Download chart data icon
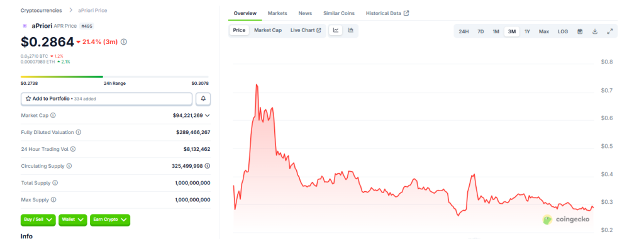Screen dimensions: 644x239 coord(595,31)
